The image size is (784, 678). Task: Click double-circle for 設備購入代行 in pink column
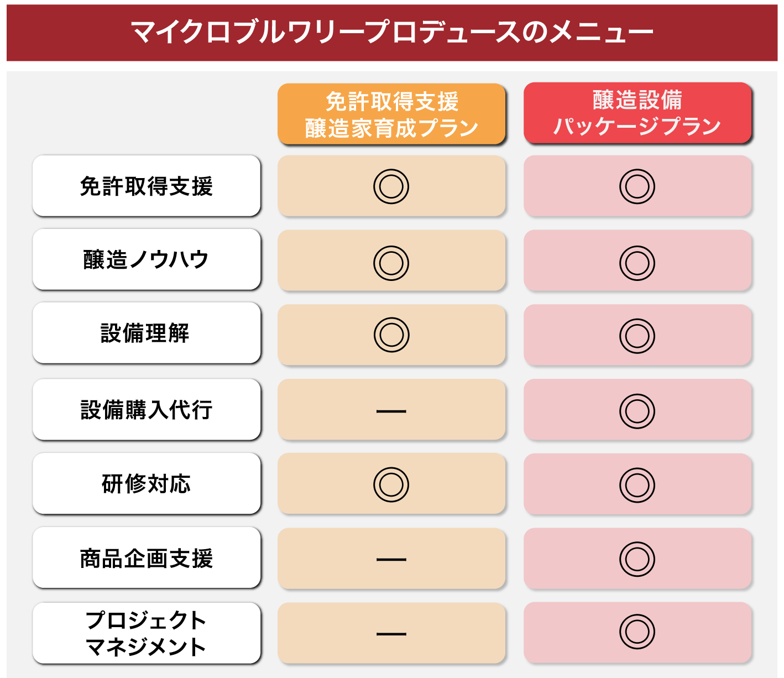[637, 411]
